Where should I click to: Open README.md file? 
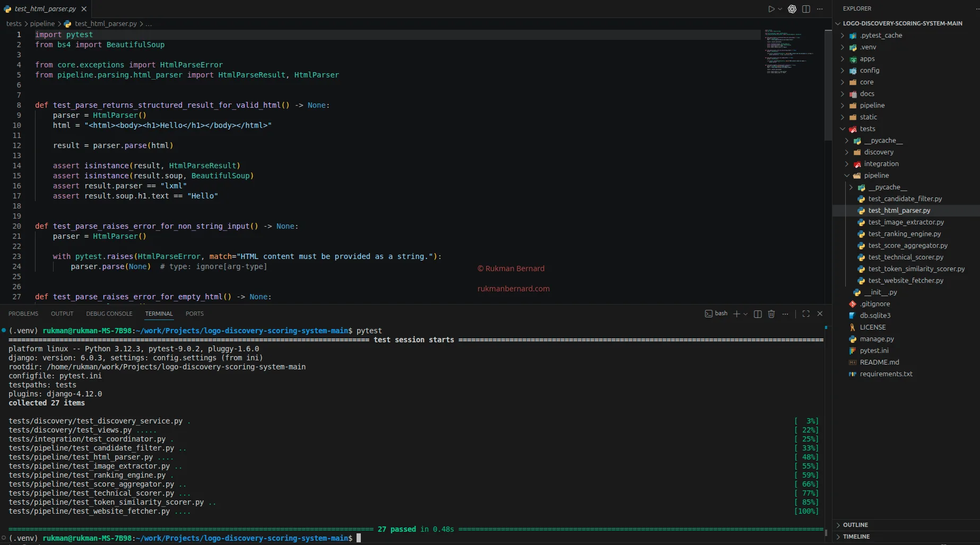point(906,362)
